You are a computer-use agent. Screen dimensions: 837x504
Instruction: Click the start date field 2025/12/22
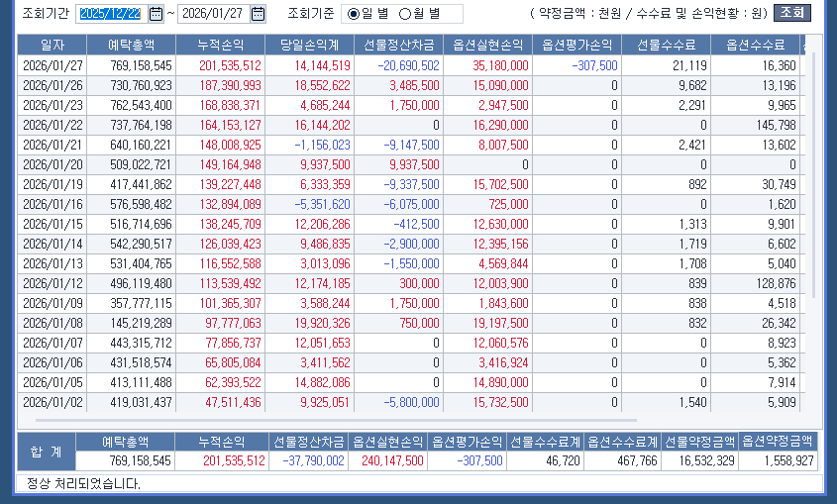[111, 13]
